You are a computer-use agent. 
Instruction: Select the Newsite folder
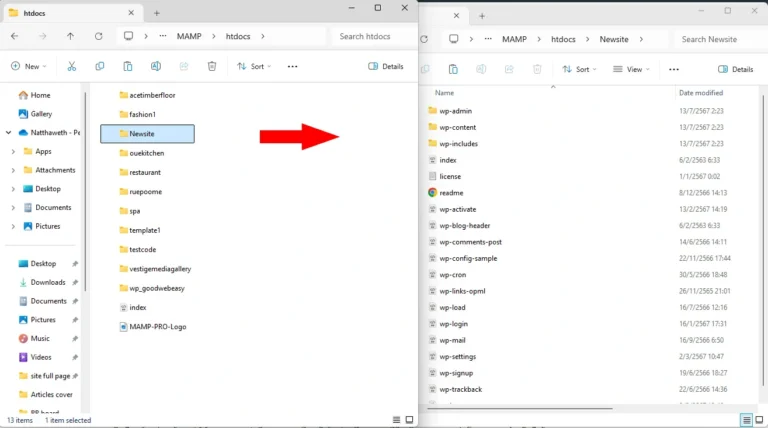[147, 134]
